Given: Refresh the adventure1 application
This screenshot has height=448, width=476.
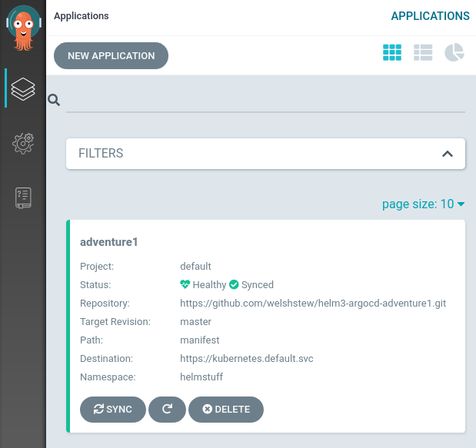Looking at the screenshot, I should 167,409.
